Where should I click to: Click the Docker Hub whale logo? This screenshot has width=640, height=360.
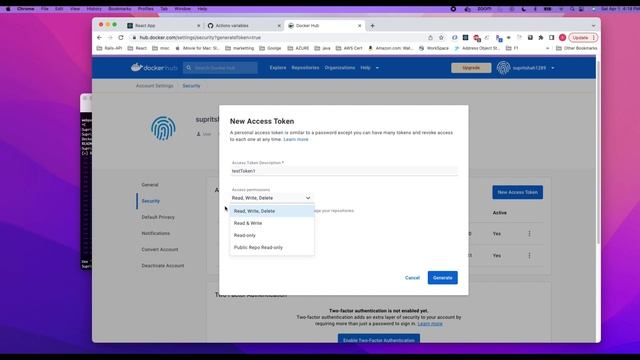(154, 68)
